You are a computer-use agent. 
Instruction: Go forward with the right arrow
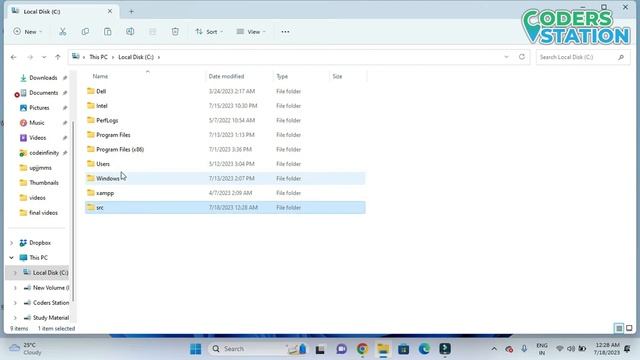click(30, 57)
